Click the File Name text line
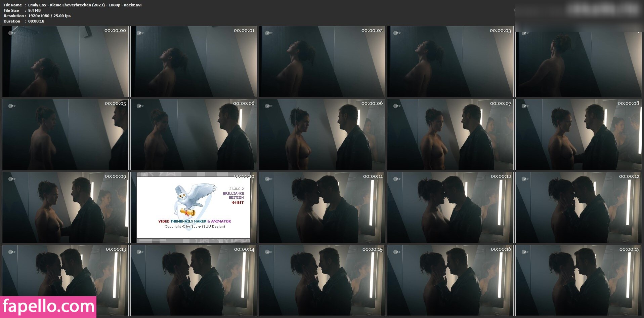The height and width of the screenshot is (318, 644). [x=72, y=5]
